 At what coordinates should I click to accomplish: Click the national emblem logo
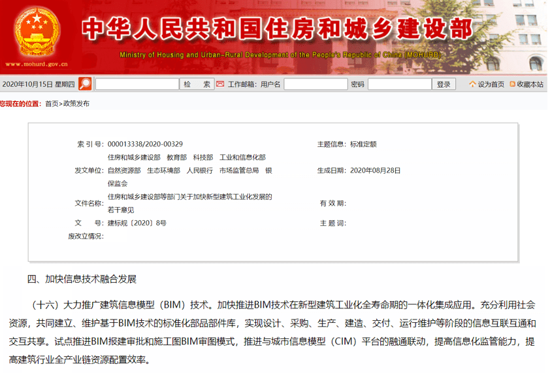(37, 33)
